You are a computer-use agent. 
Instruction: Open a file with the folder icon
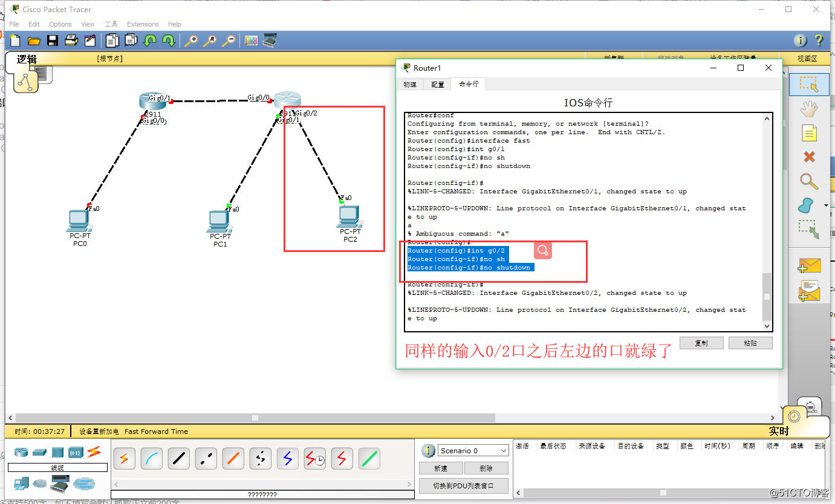point(34,40)
